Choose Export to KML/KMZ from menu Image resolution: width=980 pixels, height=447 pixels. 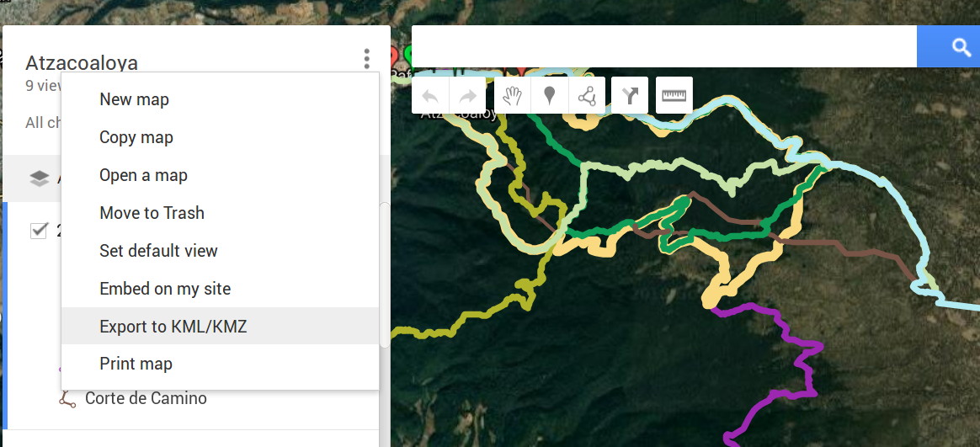click(x=173, y=327)
